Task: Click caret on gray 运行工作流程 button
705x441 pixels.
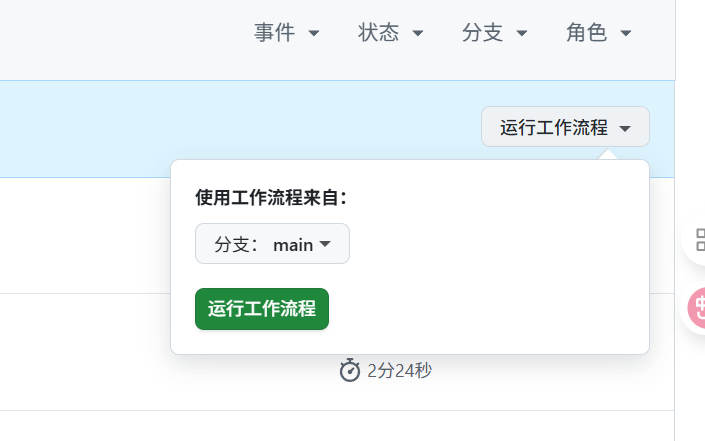Action: tap(625, 128)
